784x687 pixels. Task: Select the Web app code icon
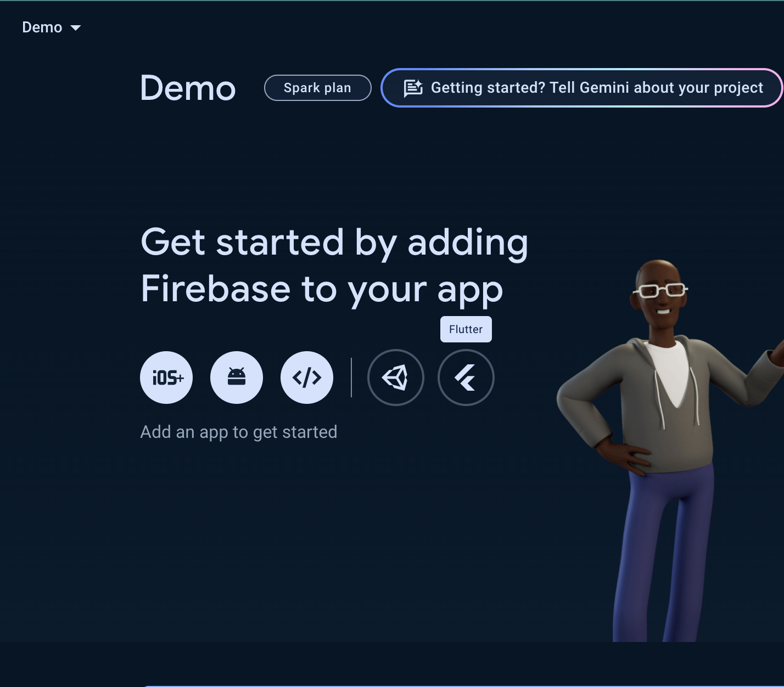(x=307, y=378)
